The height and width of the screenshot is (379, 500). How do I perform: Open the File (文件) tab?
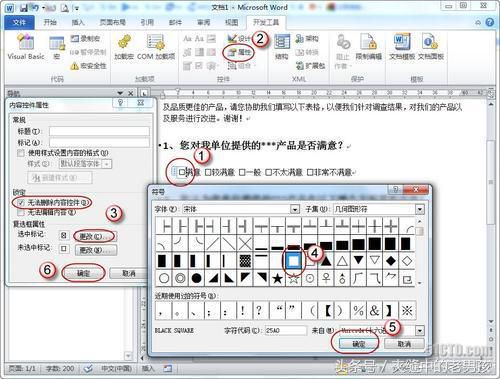click(x=19, y=22)
